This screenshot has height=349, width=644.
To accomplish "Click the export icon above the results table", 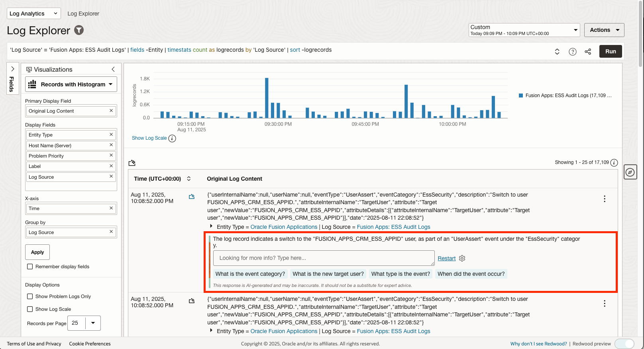I will 132,163.
